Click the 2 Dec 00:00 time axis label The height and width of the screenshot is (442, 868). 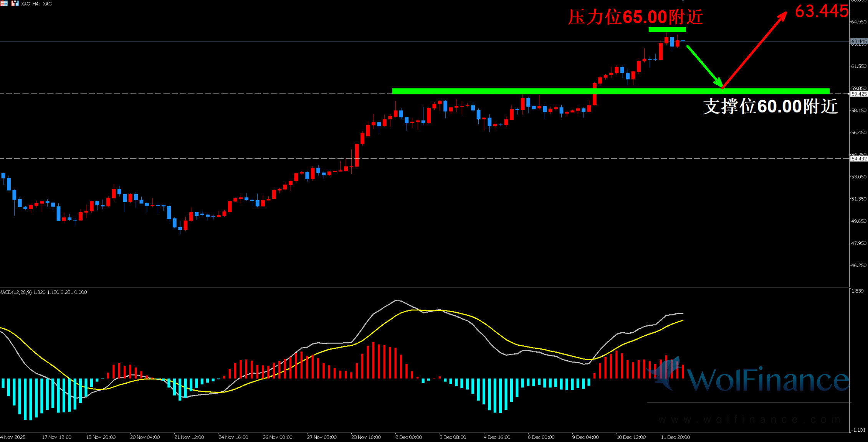408,437
